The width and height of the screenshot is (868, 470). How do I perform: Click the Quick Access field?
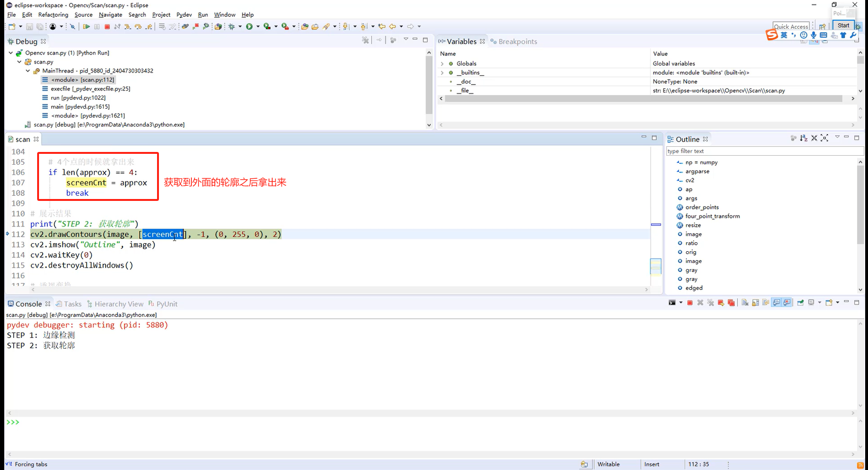pyautogui.click(x=791, y=26)
